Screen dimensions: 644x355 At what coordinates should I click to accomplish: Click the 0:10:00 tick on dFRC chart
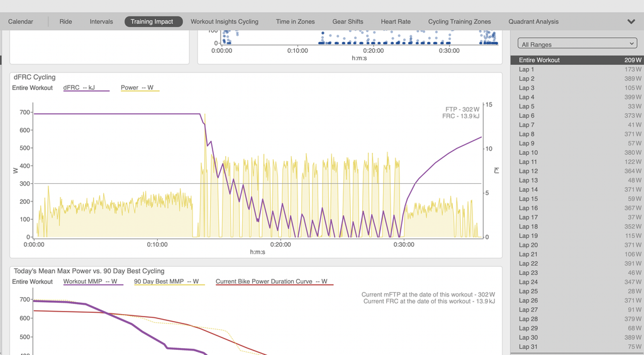(x=157, y=244)
